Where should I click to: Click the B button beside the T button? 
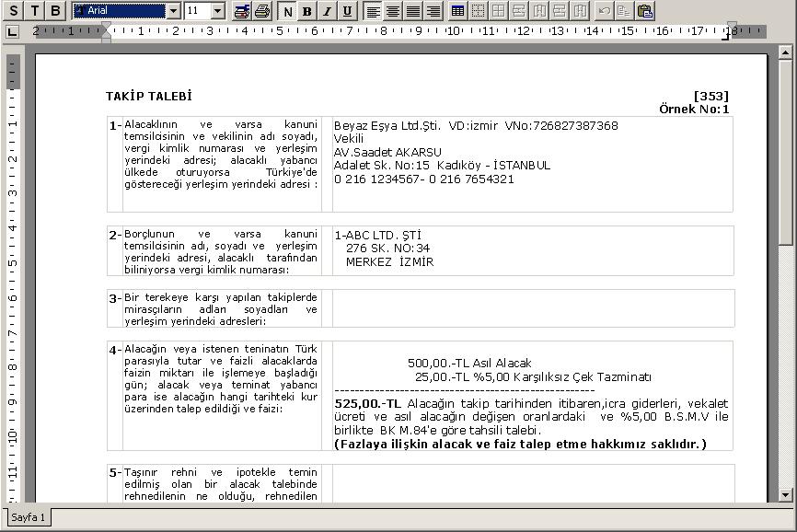55,11
